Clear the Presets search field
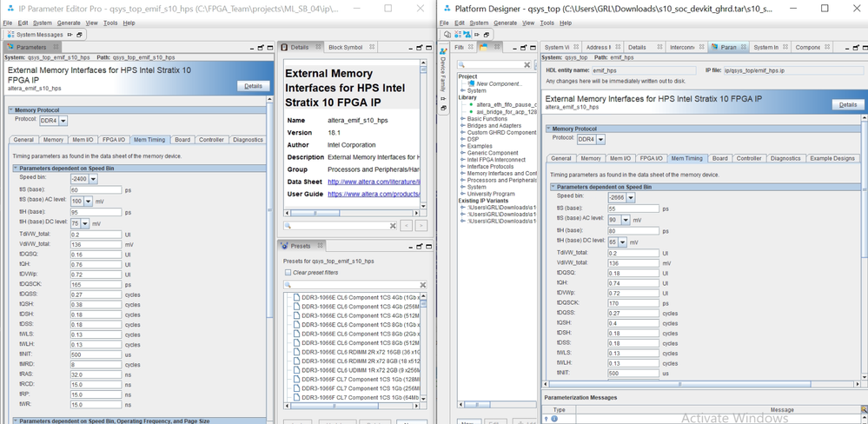 [x=423, y=285]
